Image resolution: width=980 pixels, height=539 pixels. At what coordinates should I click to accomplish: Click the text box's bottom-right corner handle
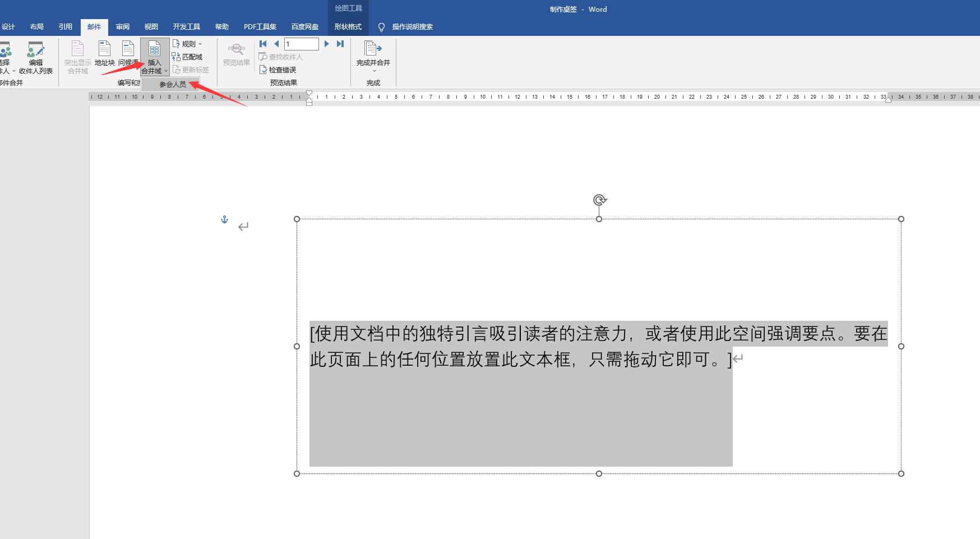tap(902, 474)
